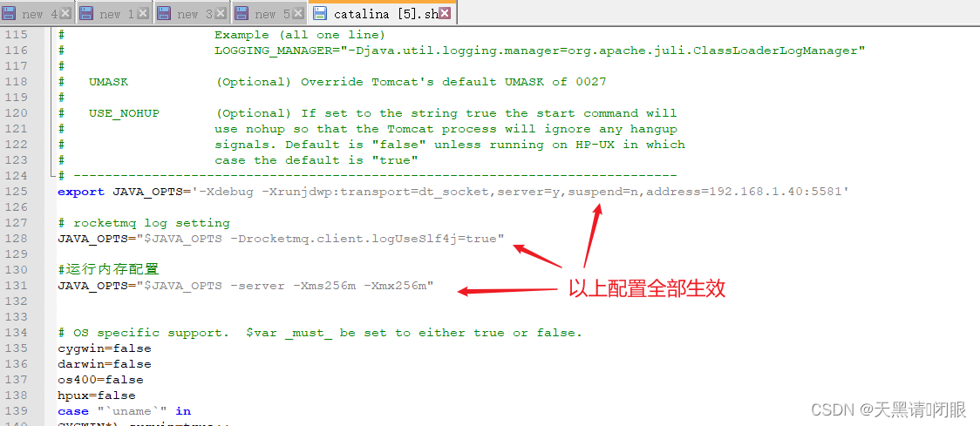
Task: Click the disk icon on new 3 tab
Action: [x=165, y=13]
